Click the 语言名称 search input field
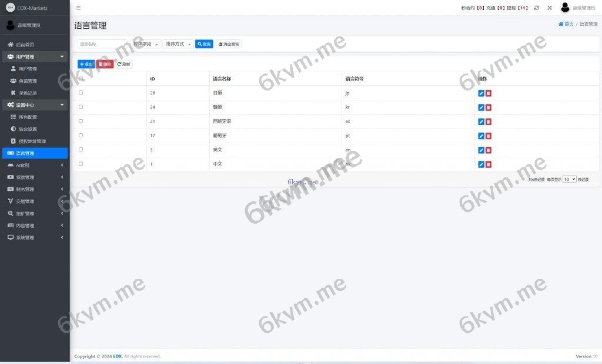 102,44
